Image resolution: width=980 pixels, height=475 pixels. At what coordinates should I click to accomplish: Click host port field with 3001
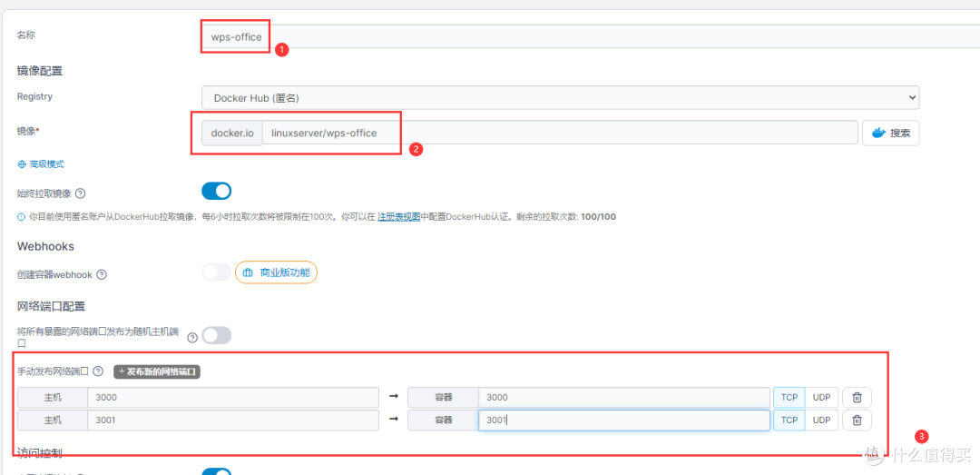click(233, 421)
